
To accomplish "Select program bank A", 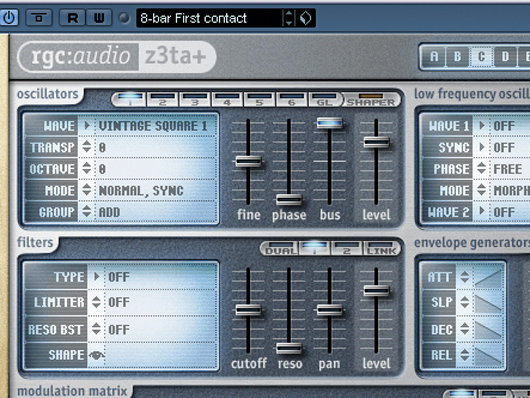I will [x=434, y=56].
